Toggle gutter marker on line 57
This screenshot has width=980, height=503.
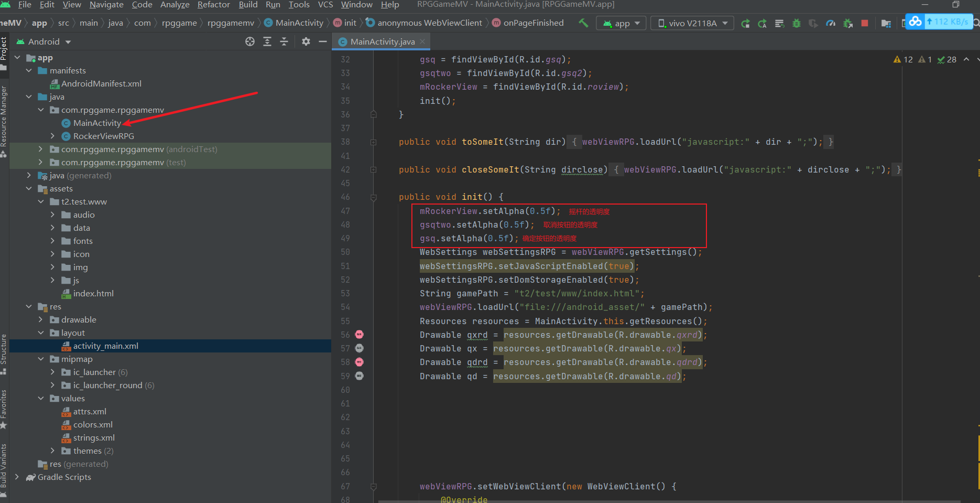click(360, 348)
